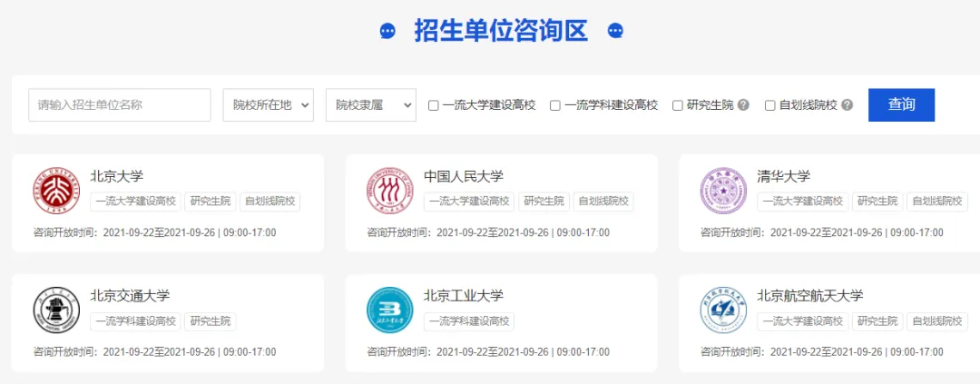
Task: Click 研究生院 tag on 北京航空航天大学 card
Action: click(878, 321)
